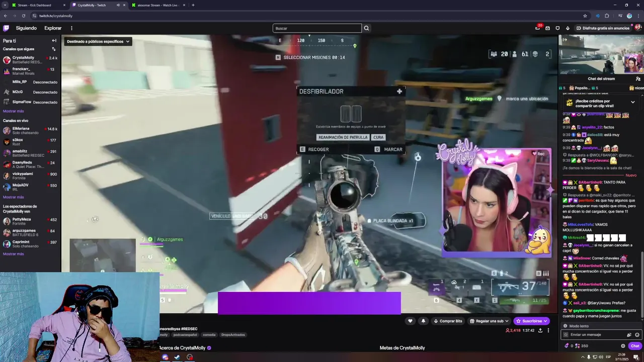Switch to the 'alexomar Stream' browser tab
Viewport: 644px width, 362px height.
coord(158,5)
